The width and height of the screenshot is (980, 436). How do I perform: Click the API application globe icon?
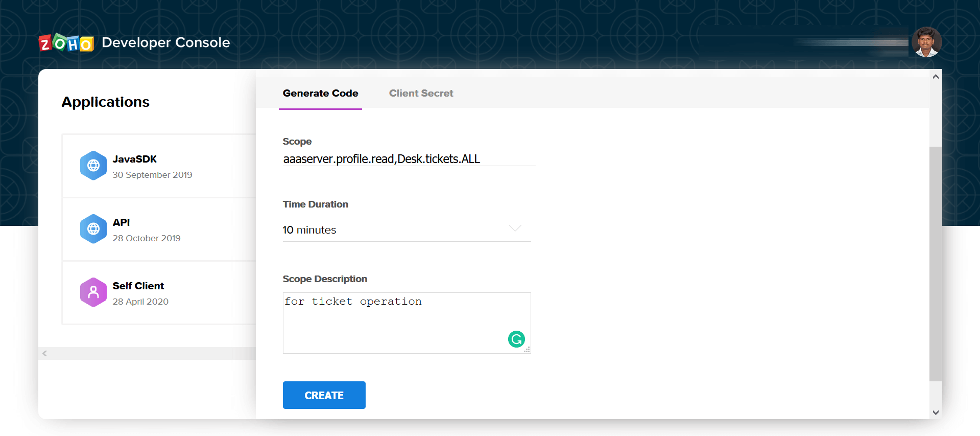point(93,229)
